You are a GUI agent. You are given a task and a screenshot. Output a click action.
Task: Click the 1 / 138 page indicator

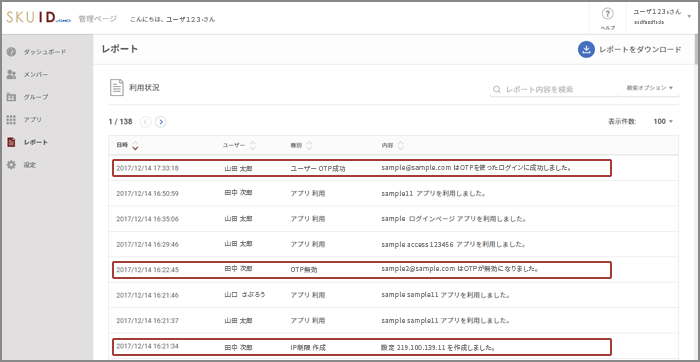pyautogui.click(x=120, y=121)
